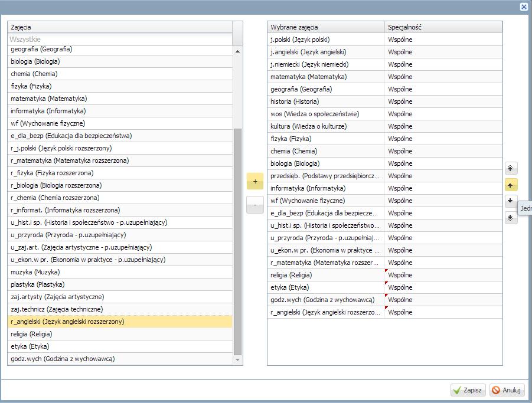Select kultura (Wiedza o kulturze)
532x403 pixels.
[x=385, y=126]
